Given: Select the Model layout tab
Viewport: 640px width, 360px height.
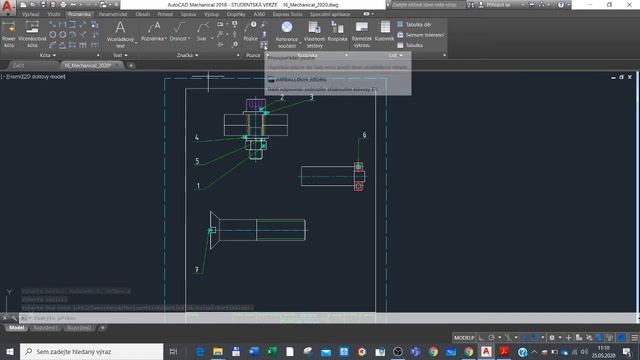Looking at the screenshot, I should tap(16, 328).
